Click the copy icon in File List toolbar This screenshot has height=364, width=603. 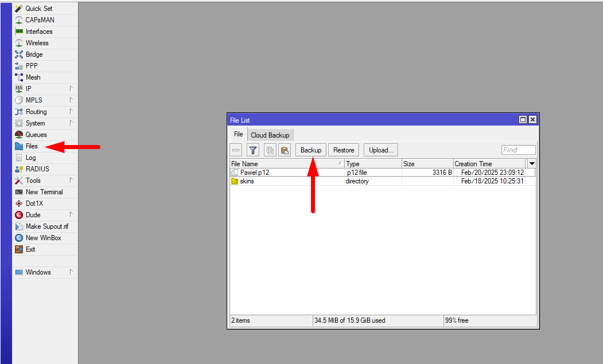click(x=270, y=150)
